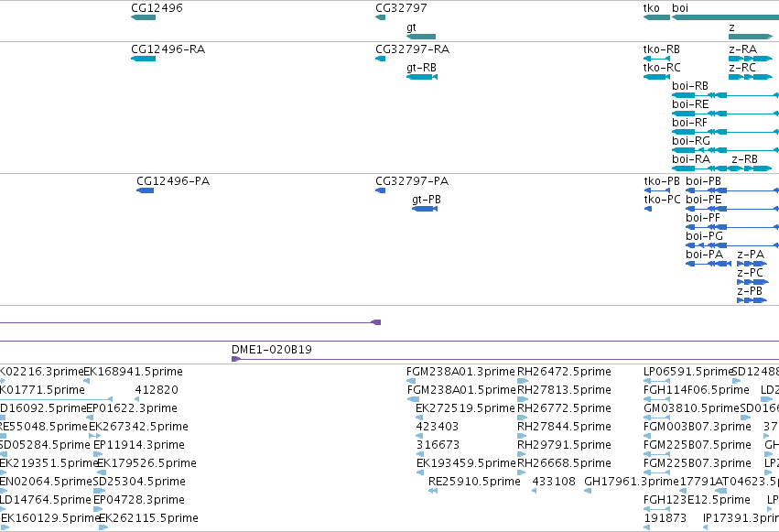Click EST EK168941.5prime
Screen dimensions: 779x532
click(x=86, y=382)
